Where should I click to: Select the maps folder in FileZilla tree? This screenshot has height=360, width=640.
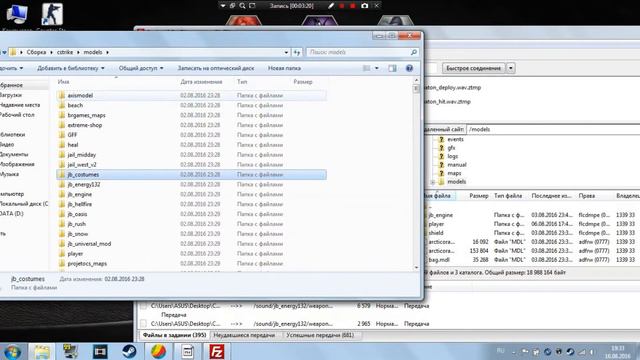(x=454, y=173)
